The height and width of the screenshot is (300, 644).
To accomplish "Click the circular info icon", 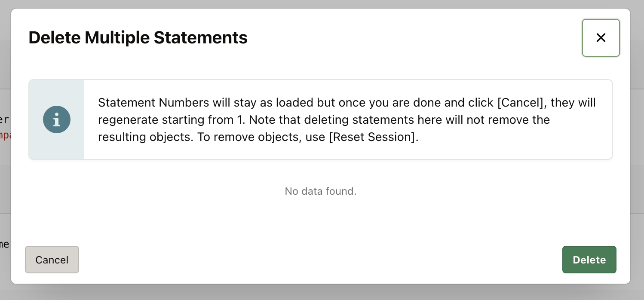I will [x=56, y=119].
